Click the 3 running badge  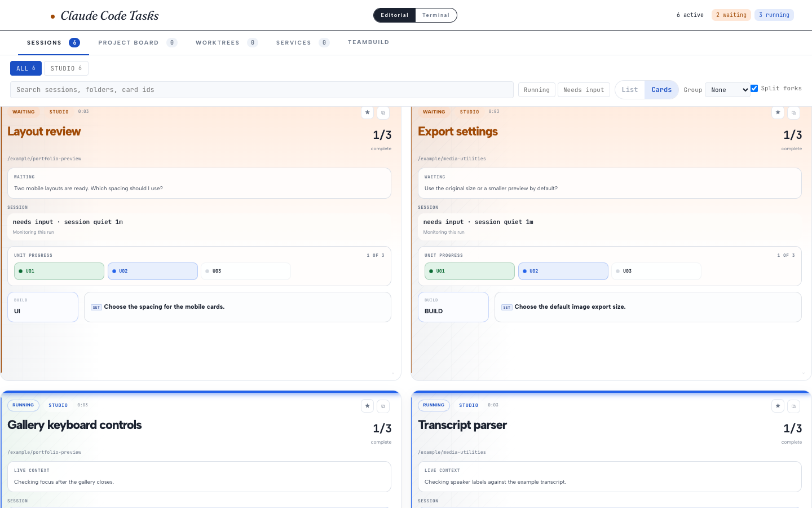tap(774, 15)
